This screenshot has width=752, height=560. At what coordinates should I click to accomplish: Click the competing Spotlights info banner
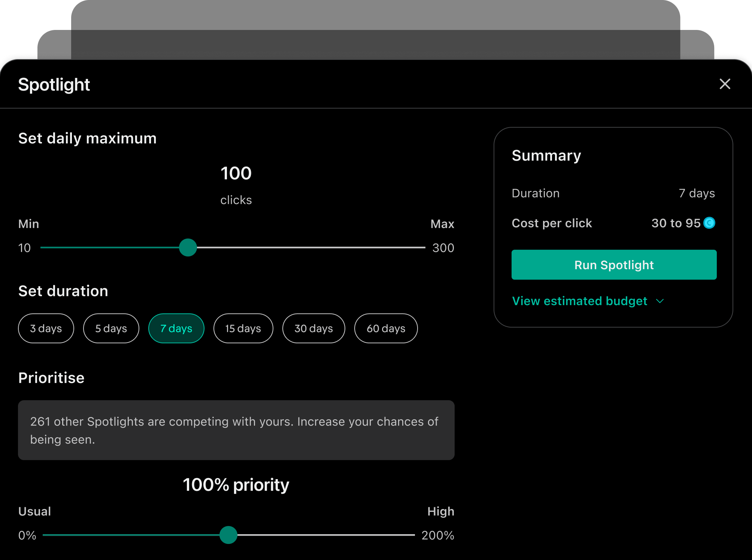(236, 430)
